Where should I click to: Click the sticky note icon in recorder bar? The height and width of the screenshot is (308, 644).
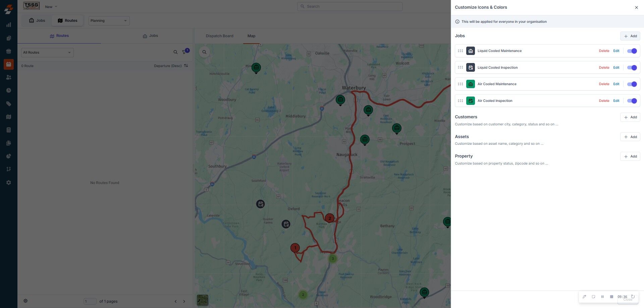(x=593, y=297)
